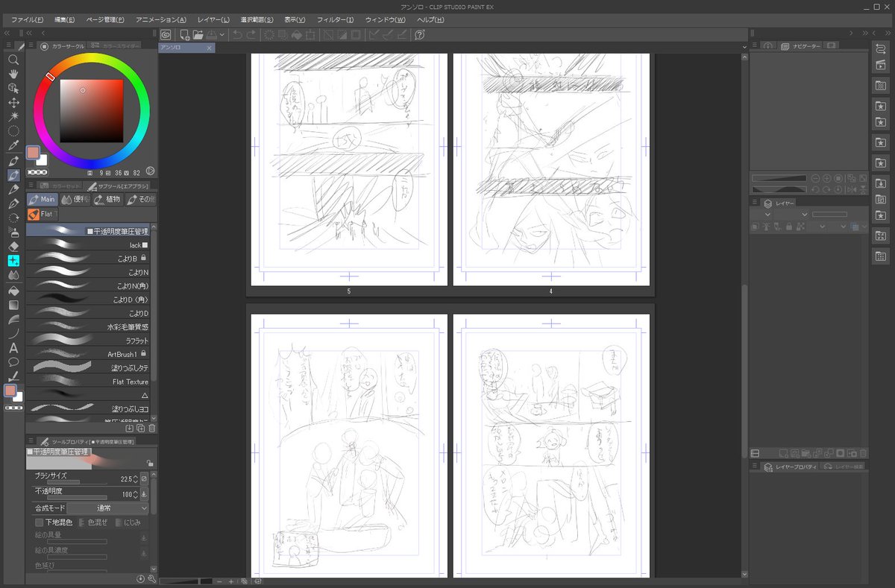Expand save options arrow in toolbar

(x=222, y=35)
